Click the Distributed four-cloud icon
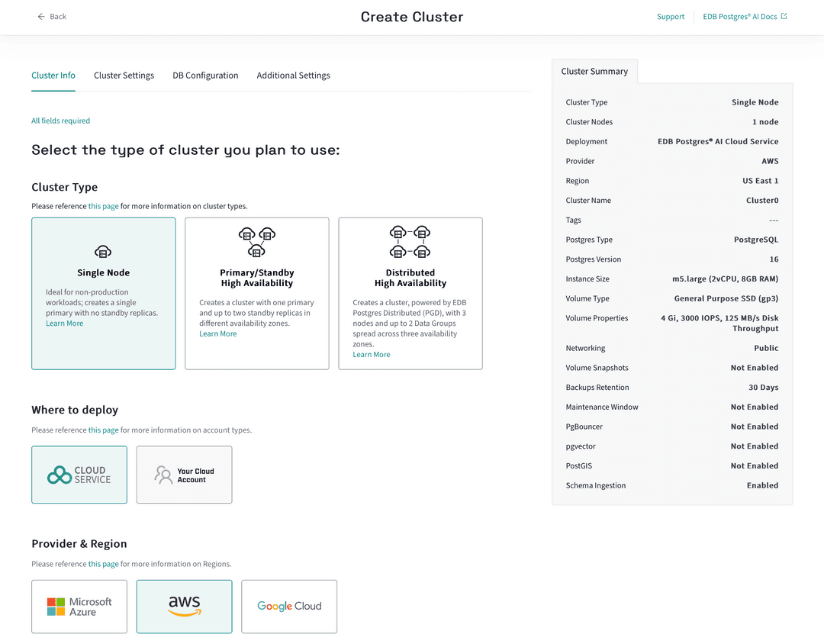824x644 pixels. [410, 242]
